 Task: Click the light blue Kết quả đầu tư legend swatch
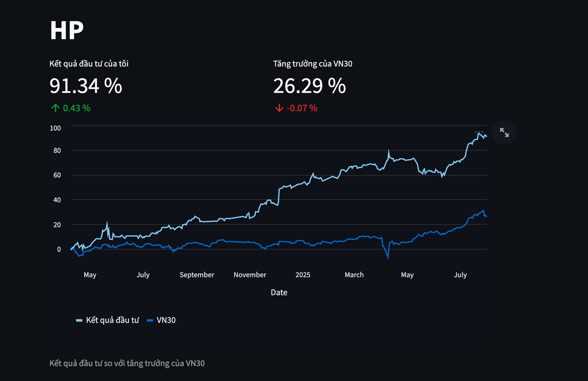point(79,320)
